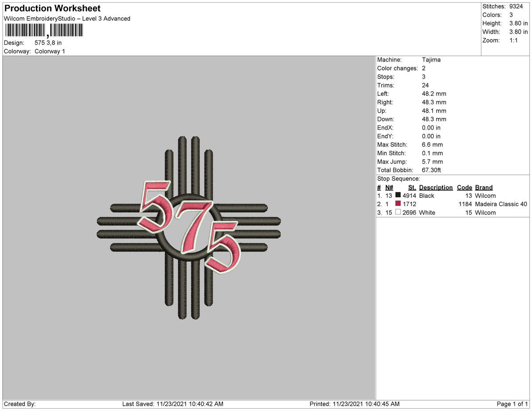Click the Min Stitch value 0.1 mm
The image size is (532, 411).
click(432, 153)
